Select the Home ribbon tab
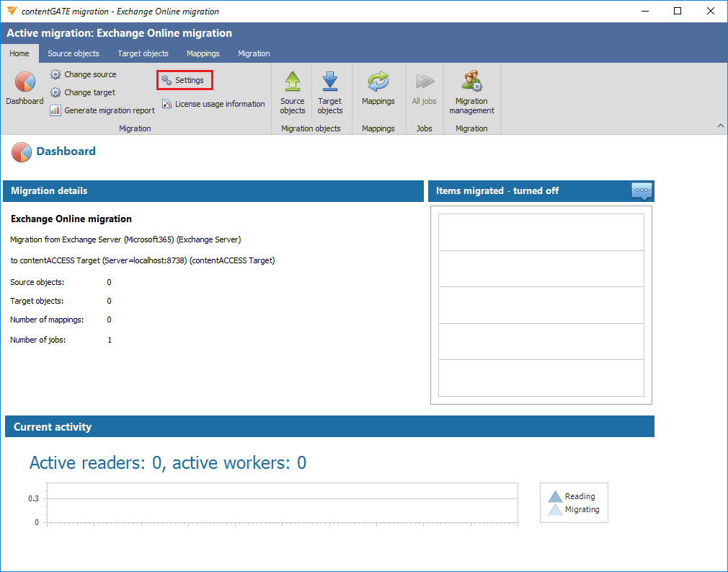Screen dimensions: 728x572 [19, 53]
